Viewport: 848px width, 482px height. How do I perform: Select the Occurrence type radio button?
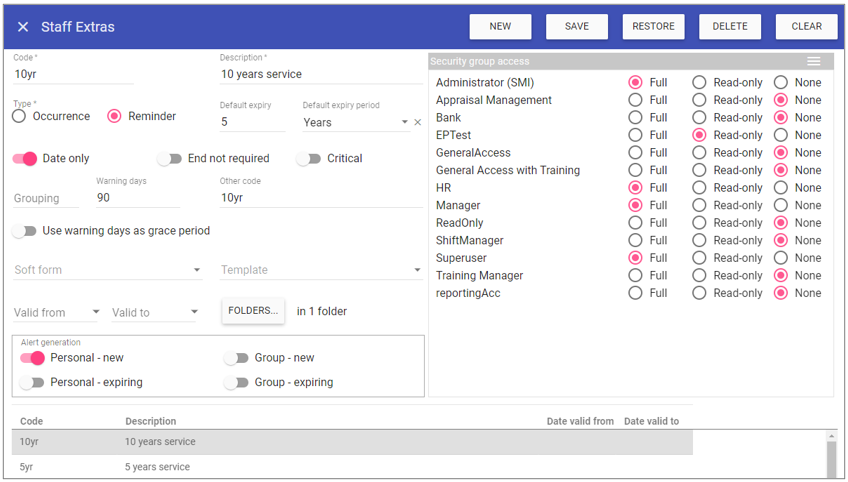tap(20, 116)
